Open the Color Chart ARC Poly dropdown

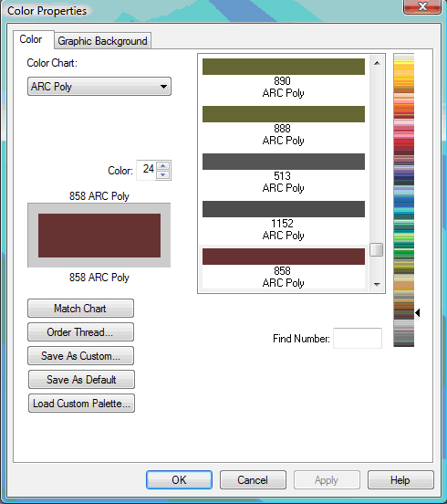(99, 87)
